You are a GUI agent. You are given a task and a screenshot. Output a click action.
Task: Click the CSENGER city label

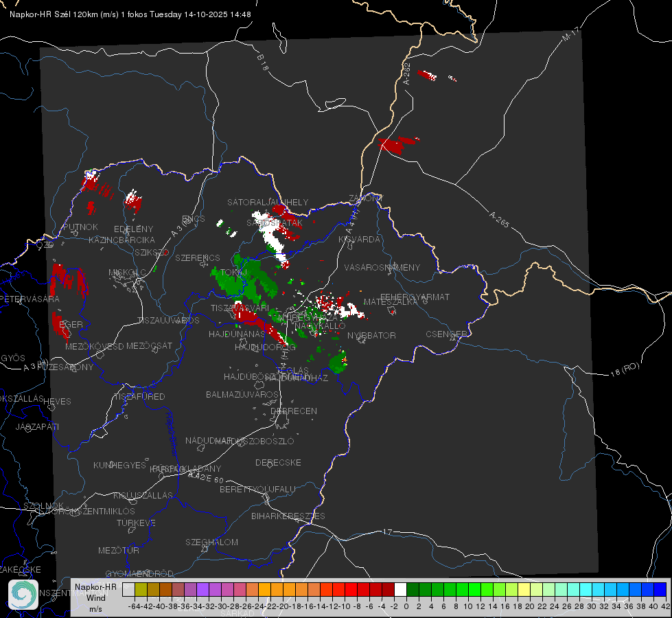[446, 334]
